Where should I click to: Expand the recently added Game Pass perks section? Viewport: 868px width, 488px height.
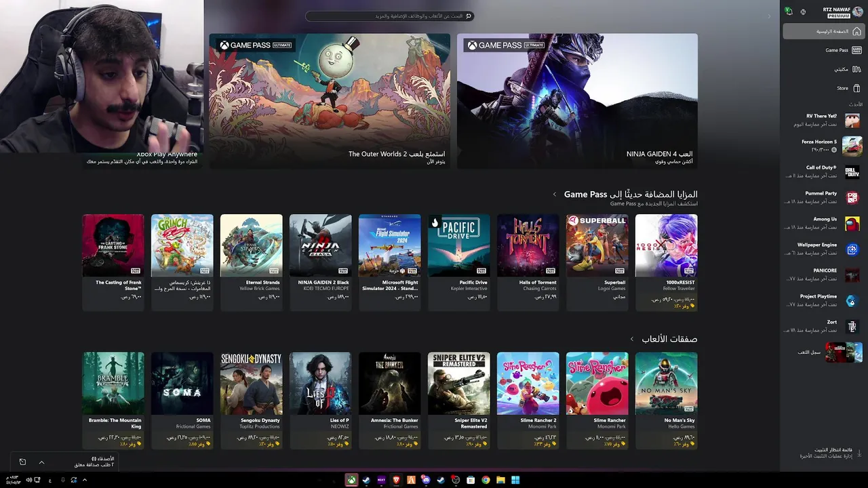[x=555, y=195]
